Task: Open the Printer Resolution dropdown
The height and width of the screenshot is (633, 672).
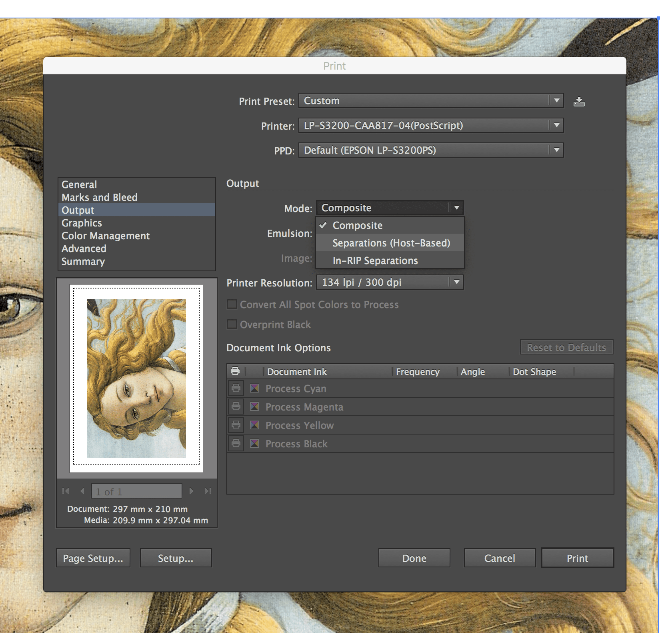Action: (390, 282)
